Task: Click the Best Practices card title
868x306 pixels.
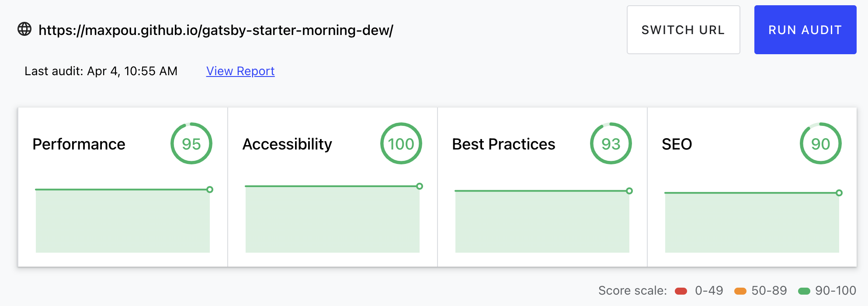Action: pyautogui.click(x=503, y=144)
